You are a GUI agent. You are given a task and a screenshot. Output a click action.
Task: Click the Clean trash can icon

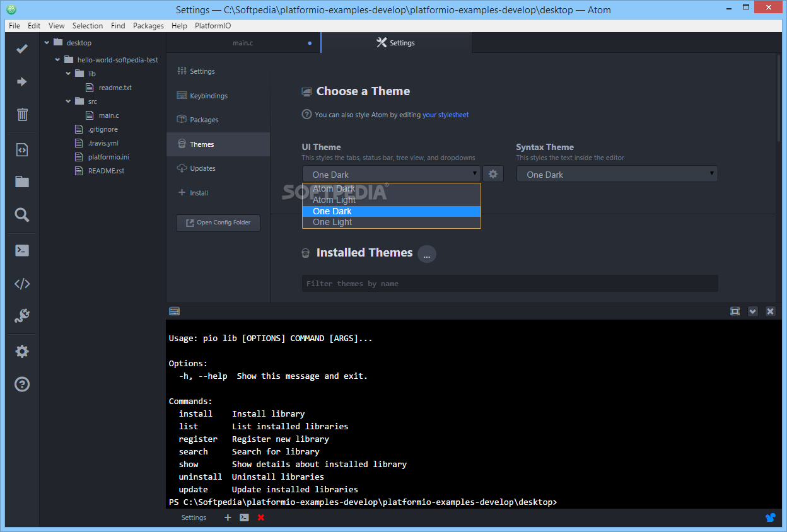point(22,114)
